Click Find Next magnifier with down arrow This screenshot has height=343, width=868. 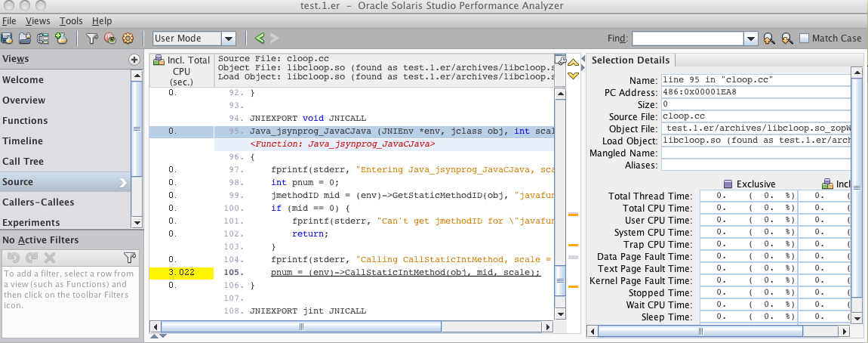(x=786, y=39)
